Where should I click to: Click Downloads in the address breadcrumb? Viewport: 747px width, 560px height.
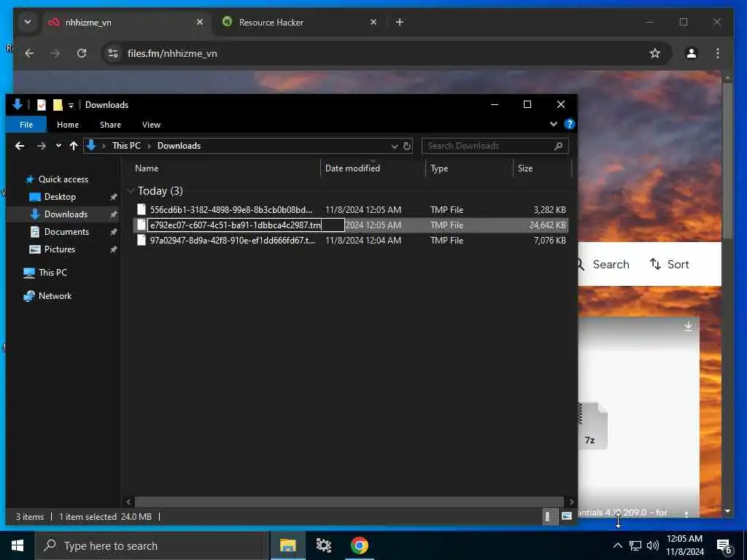click(x=179, y=146)
